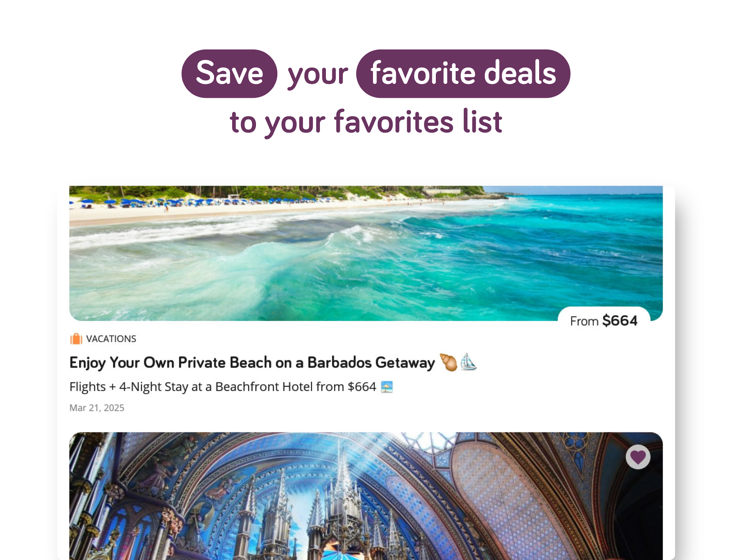Click the sailboat emoji in the title

point(468,362)
